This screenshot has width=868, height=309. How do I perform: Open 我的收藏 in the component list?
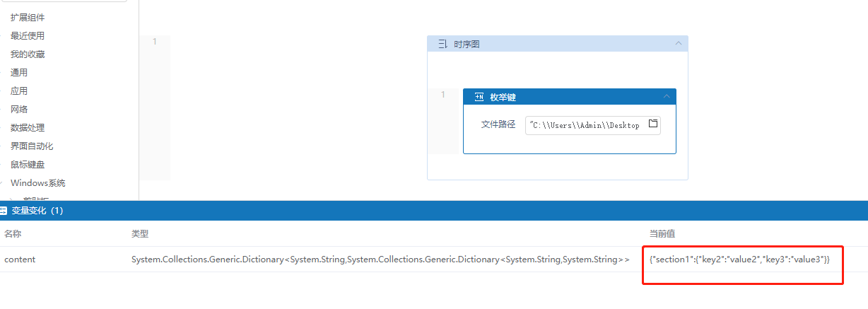pos(28,54)
